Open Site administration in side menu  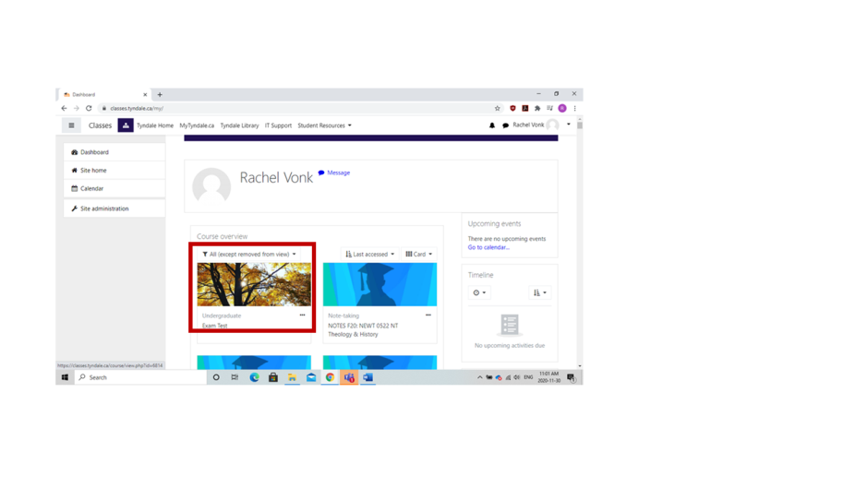pos(115,208)
